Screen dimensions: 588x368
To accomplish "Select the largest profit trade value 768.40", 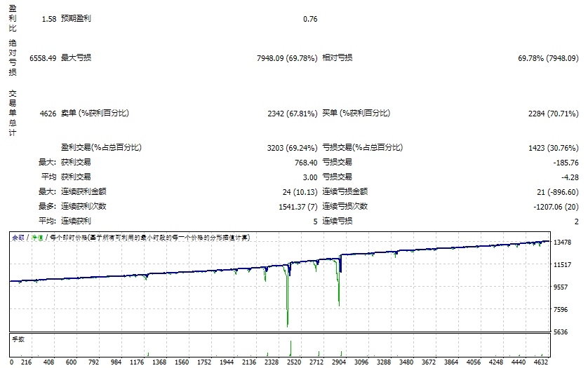I will [x=306, y=163].
